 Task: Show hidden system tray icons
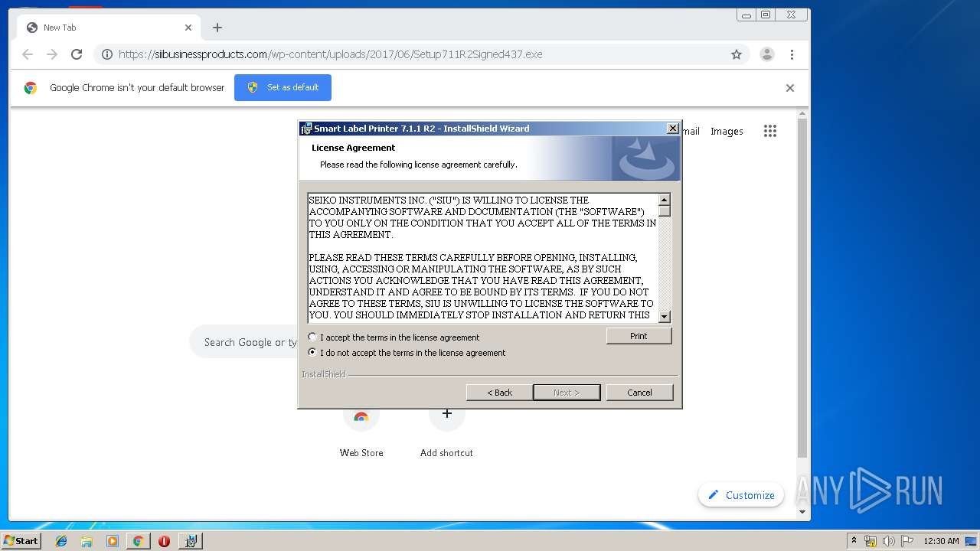click(x=854, y=541)
